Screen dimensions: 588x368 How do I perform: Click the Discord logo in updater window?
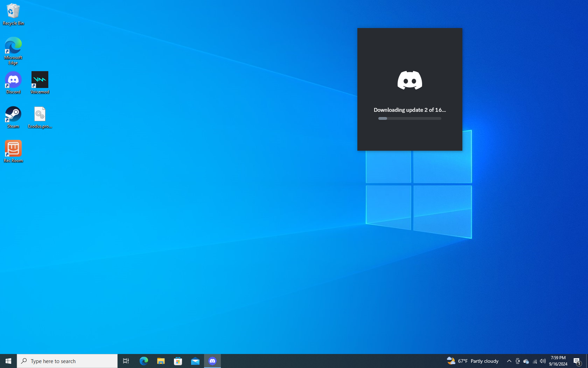coord(409,80)
